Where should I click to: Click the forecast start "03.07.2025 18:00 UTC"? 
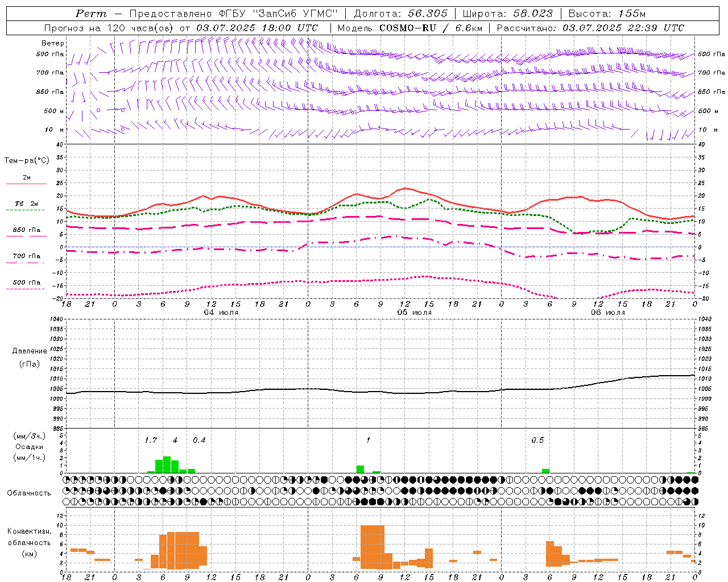point(257,28)
